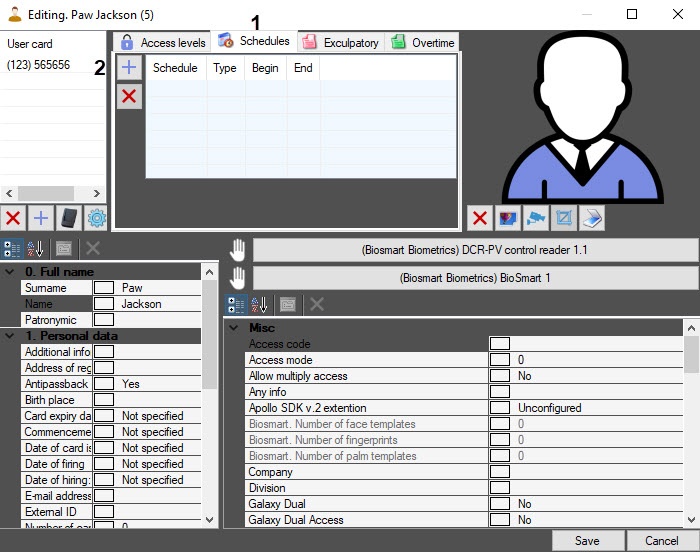The image size is (700, 552).
Task: Click the End column header
Action: click(303, 68)
